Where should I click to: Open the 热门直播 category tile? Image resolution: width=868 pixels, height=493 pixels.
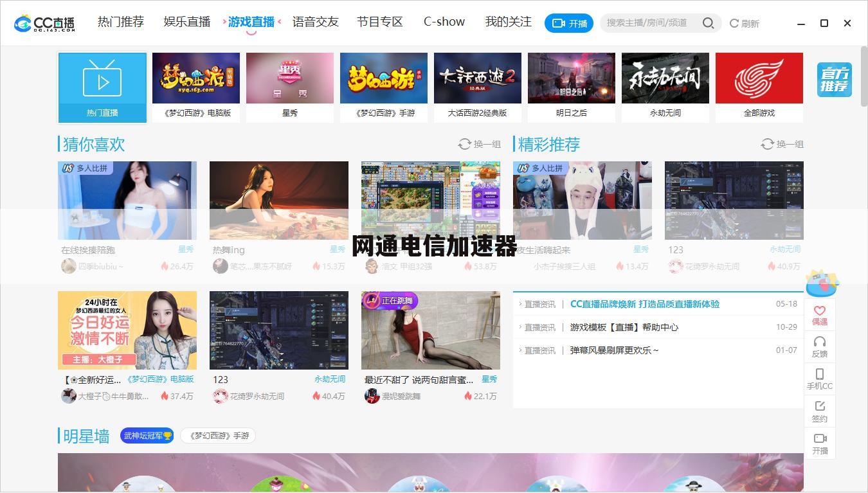click(x=102, y=87)
